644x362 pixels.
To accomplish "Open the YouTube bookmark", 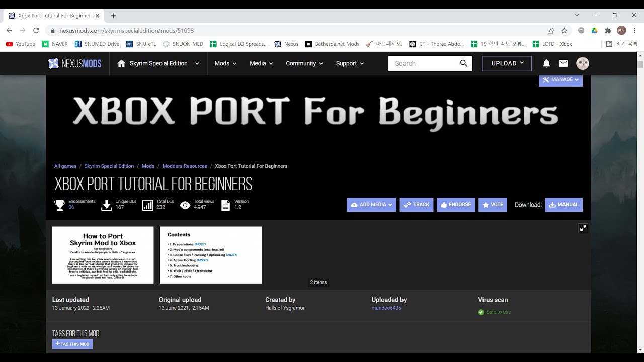I will click(20, 44).
